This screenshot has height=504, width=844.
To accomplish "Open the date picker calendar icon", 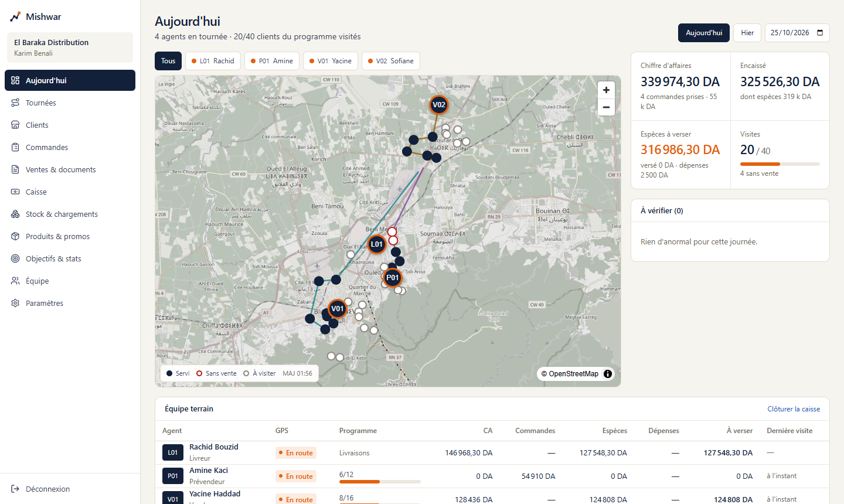I will [820, 33].
